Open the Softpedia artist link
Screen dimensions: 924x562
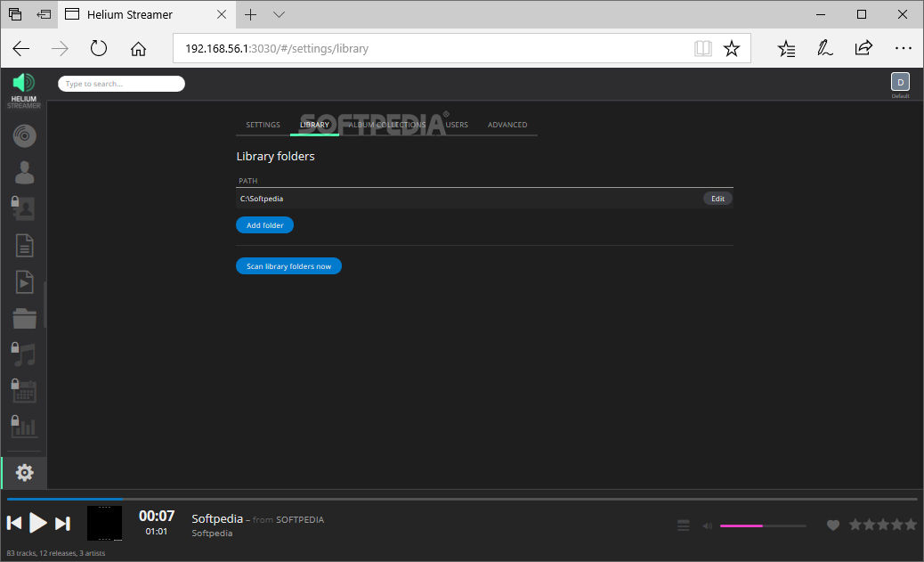[x=212, y=533]
